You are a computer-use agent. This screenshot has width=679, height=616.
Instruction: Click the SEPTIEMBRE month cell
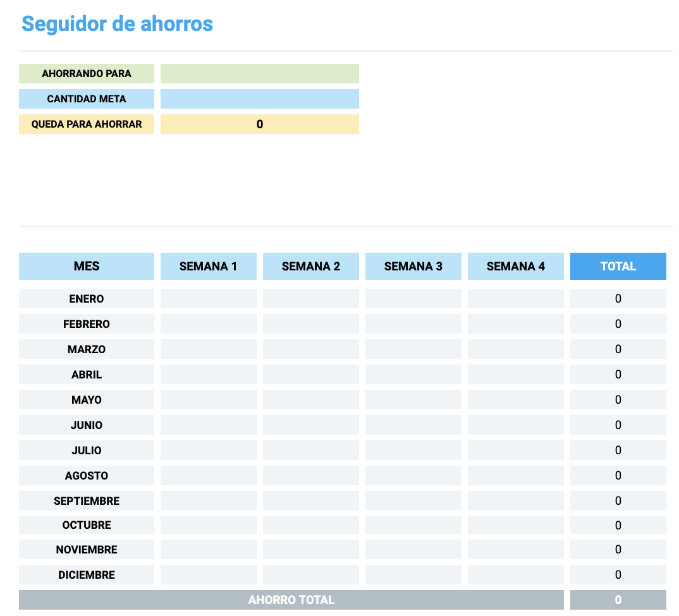(x=87, y=501)
